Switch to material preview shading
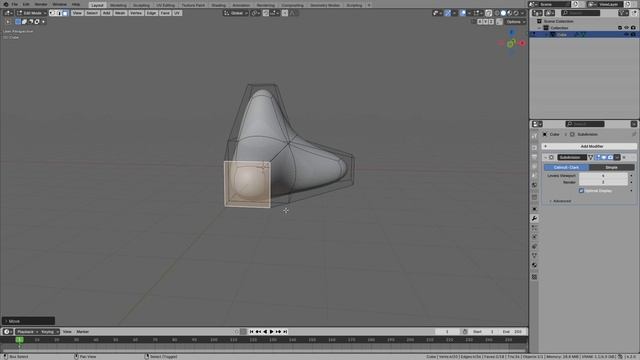640x360 pixels. pos(510,13)
